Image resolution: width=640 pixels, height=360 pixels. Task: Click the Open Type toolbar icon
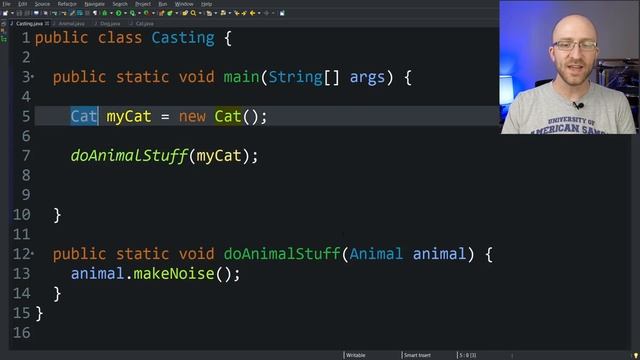[184, 13]
